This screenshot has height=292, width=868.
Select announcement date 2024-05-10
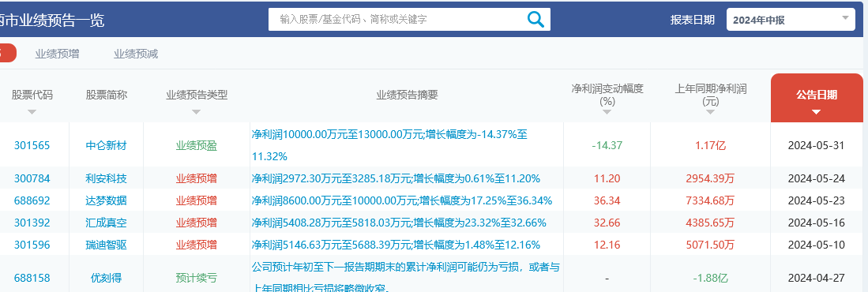coord(817,245)
